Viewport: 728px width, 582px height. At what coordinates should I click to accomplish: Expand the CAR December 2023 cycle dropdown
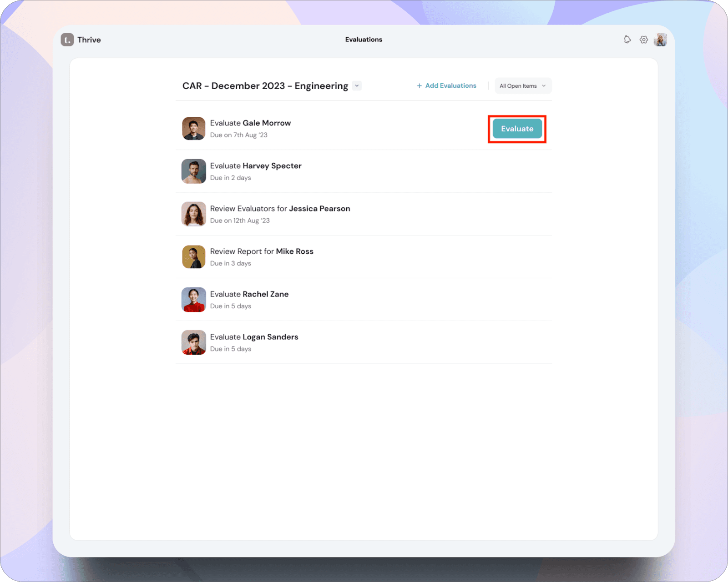[x=357, y=85]
